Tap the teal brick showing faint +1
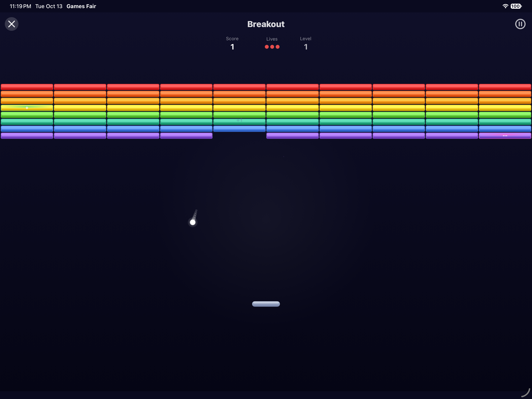Image resolution: width=532 pixels, height=399 pixels. (239, 122)
